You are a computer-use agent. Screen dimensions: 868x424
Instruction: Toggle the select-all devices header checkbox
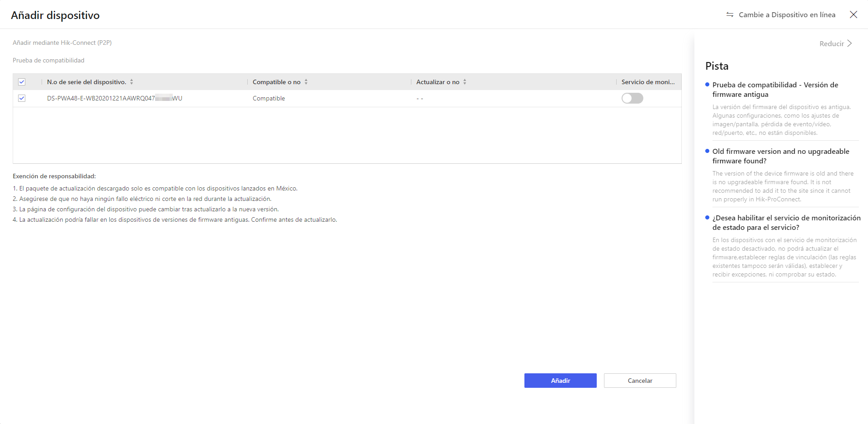coord(22,82)
